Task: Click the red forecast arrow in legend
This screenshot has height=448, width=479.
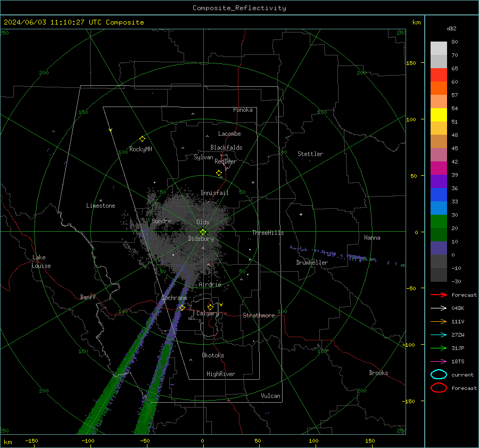Action: [439, 295]
